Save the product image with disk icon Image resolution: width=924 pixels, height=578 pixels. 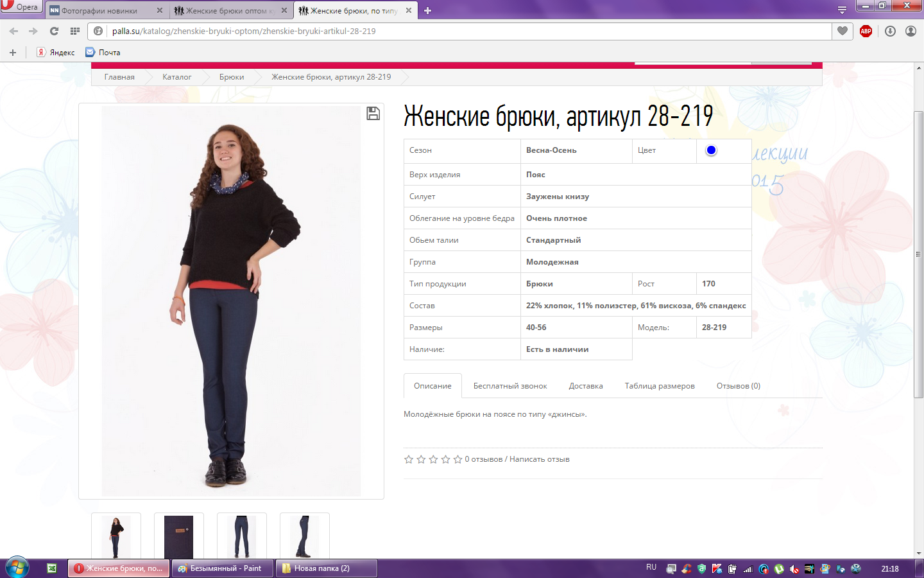coord(373,114)
